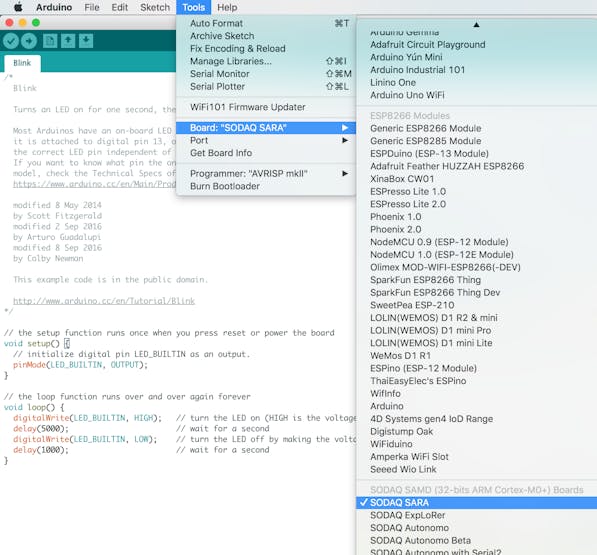
Task: Expand the Port submenu
Action: (266, 140)
